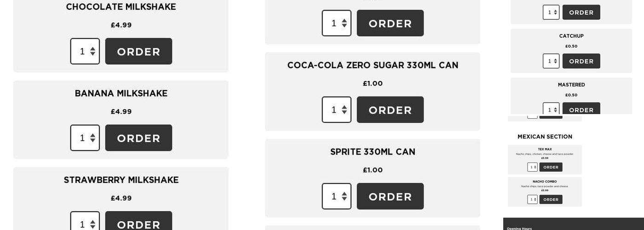Focus the Nacho Combo quantity input
Screen dimensions: 644x230
tap(531, 199)
